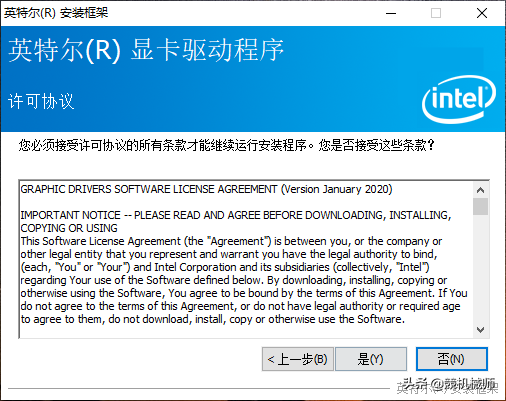Click the GRAPHIC DRIVERS SOFTWARE LICENSE AGREEMENT line
Image resolution: width=506 pixels, height=401 pixels.
pyautogui.click(x=206, y=189)
